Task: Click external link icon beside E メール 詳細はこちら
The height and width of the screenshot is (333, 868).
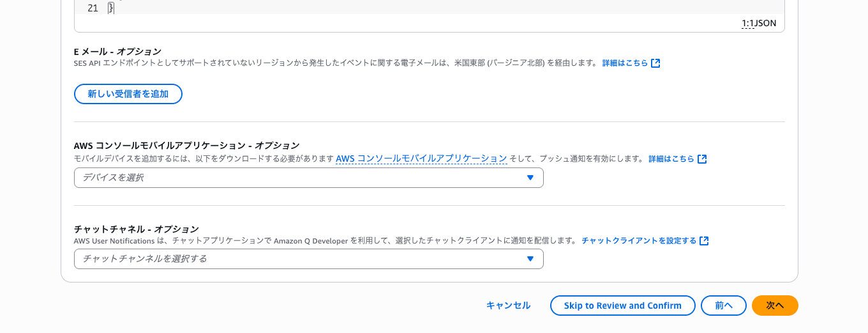Action: [x=655, y=63]
